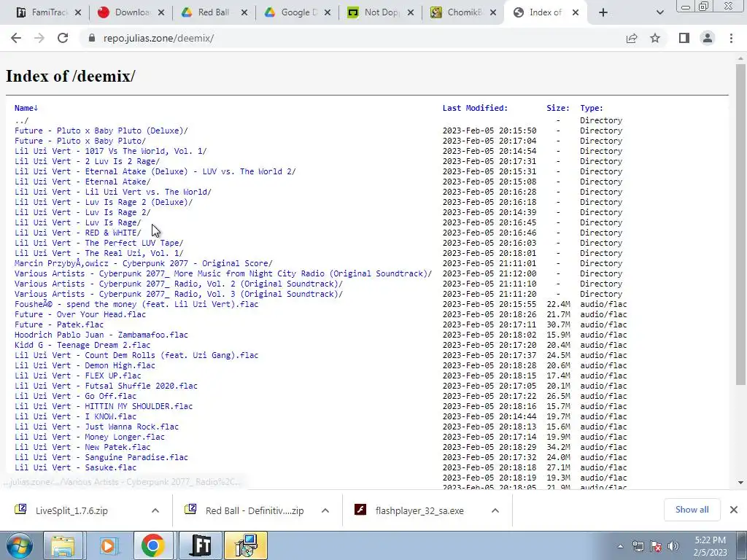Open Windows Explorer from the taskbar
Image resolution: width=747 pixels, height=560 pixels.
(x=63, y=545)
